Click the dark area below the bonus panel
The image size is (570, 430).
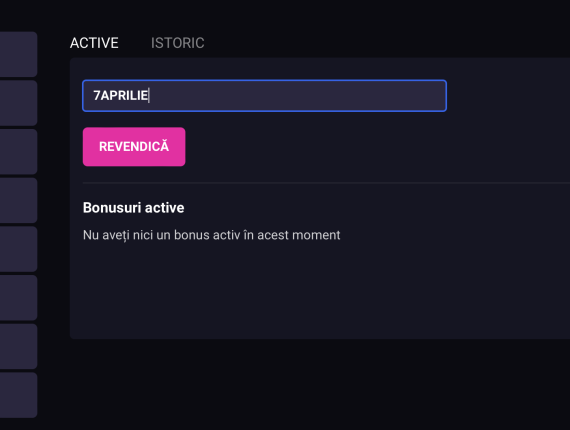point(320,385)
